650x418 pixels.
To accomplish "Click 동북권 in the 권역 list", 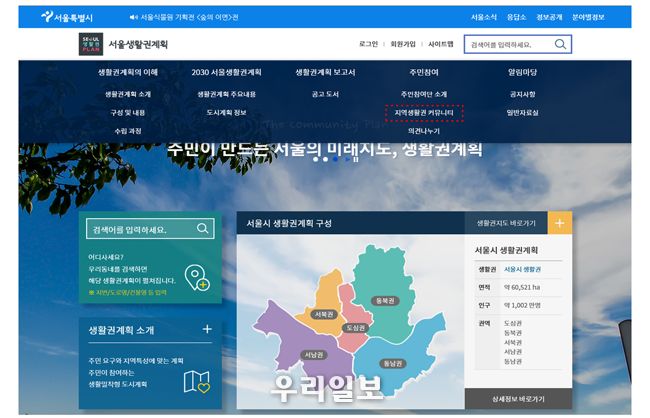I will (x=513, y=333).
